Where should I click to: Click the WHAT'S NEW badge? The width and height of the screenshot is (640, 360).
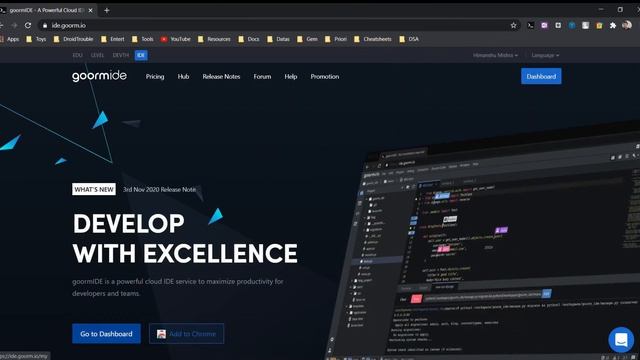pos(94,189)
